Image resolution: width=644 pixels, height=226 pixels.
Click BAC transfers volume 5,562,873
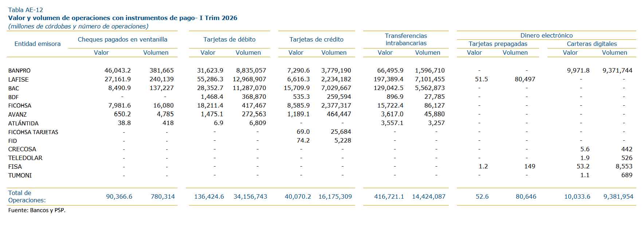coord(429,88)
